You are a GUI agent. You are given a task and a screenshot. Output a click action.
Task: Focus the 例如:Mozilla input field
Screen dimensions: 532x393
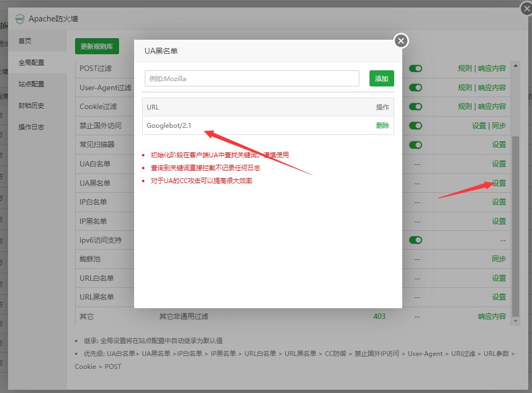[252, 78]
